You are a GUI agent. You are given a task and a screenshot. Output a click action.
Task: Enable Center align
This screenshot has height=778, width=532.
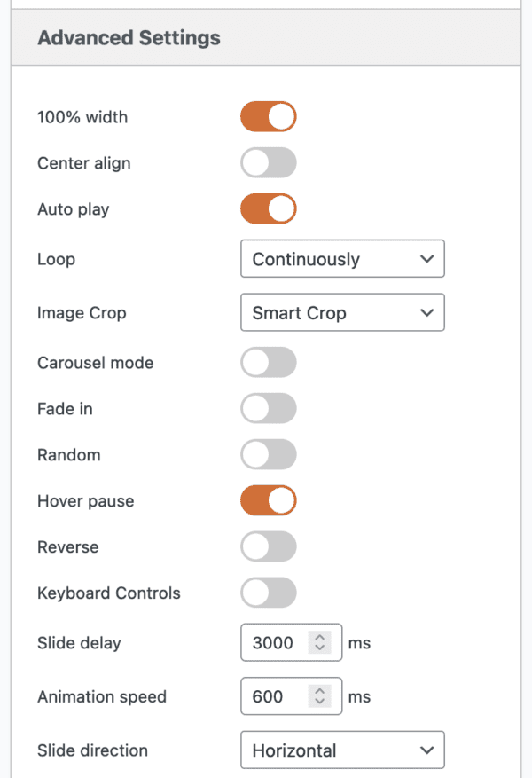(x=268, y=162)
